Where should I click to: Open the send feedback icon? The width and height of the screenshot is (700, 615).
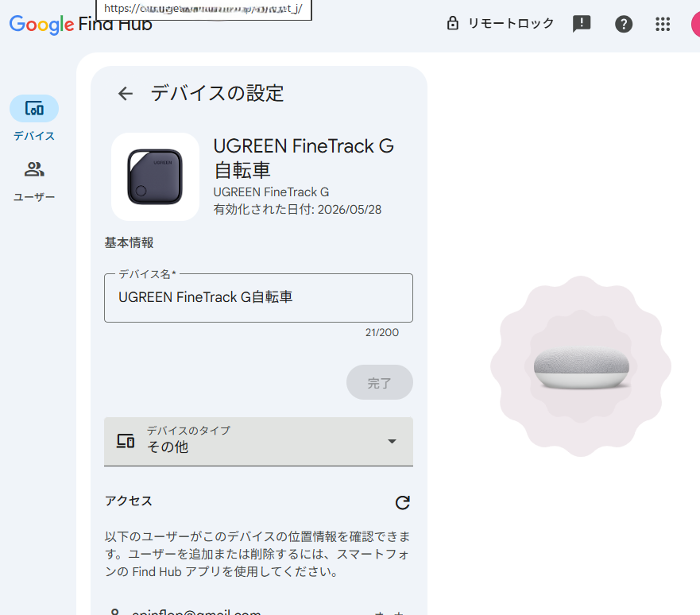(582, 24)
